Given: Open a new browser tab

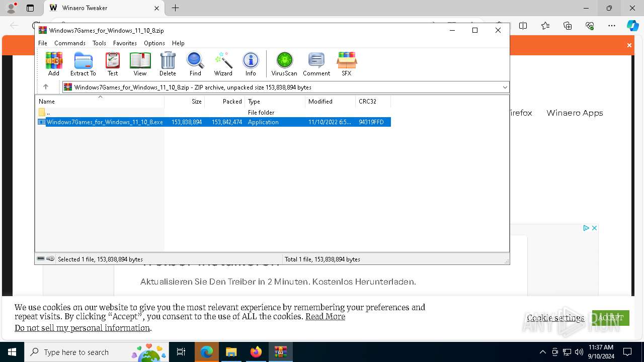Looking at the screenshot, I should coord(175,8).
